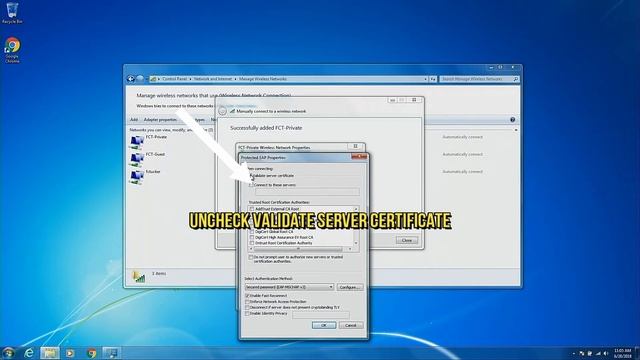Enable Enforce Network Access Protection
This screenshot has height=360, width=640.
pyautogui.click(x=247, y=302)
